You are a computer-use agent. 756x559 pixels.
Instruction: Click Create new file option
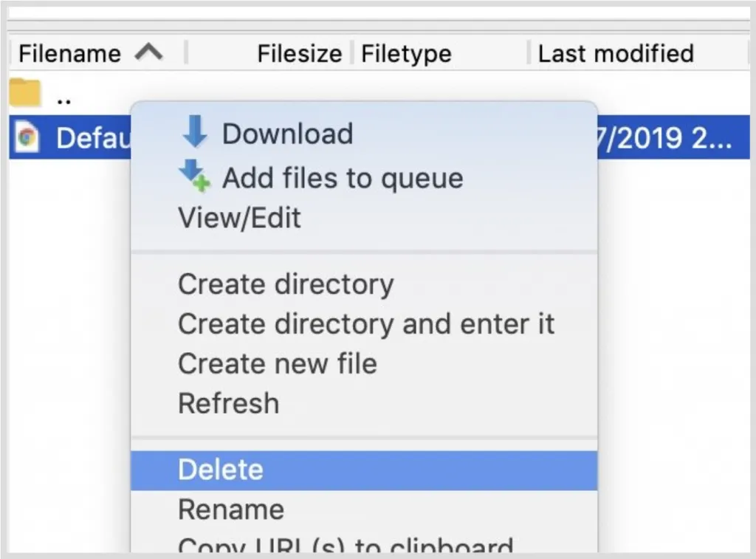pyautogui.click(x=277, y=363)
